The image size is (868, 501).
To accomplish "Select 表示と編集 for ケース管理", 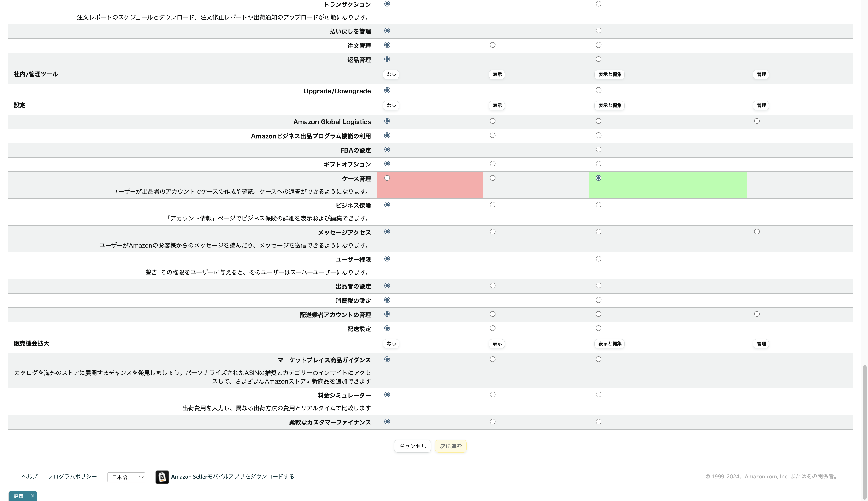I will click(x=598, y=178).
